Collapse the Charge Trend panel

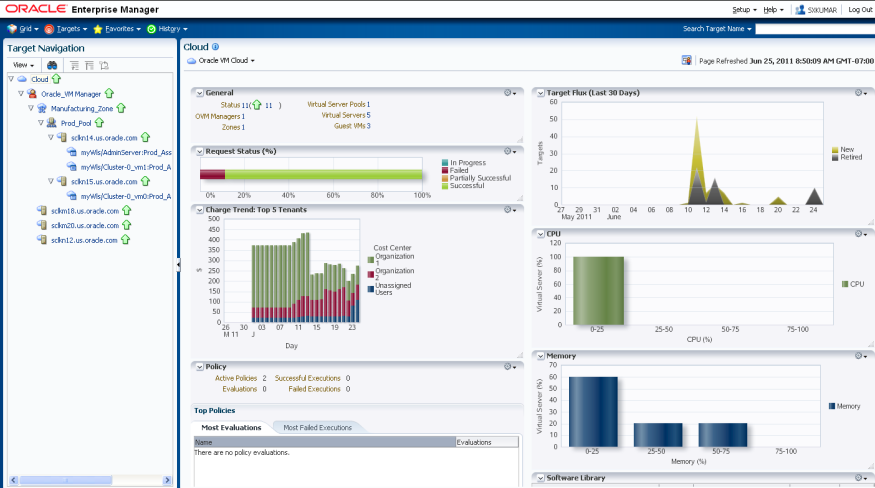tap(200, 210)
